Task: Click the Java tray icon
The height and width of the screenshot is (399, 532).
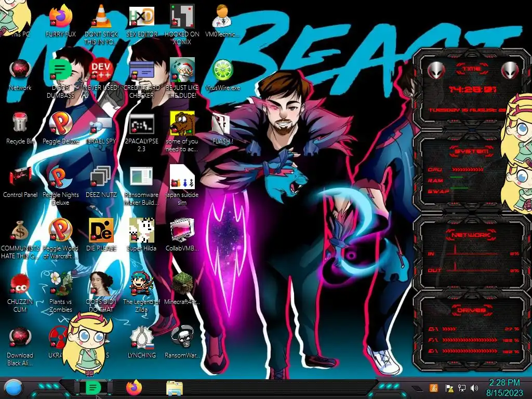Action: [x=434, y=388]
